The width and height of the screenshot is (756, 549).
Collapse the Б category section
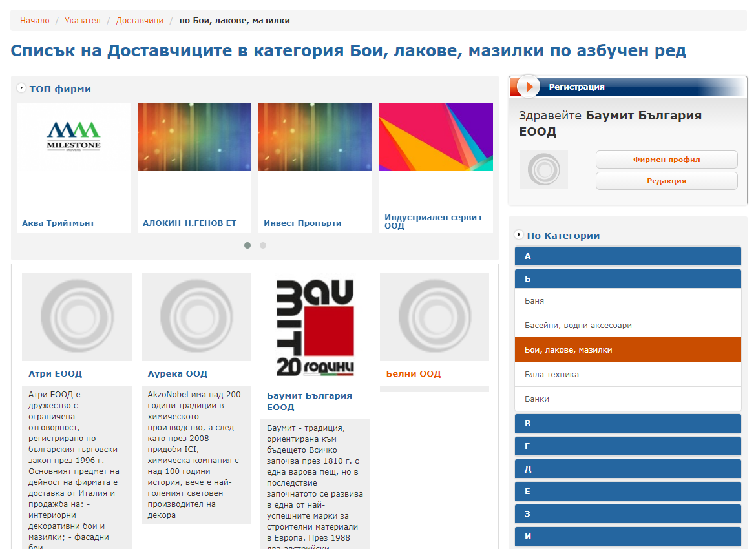627,279
